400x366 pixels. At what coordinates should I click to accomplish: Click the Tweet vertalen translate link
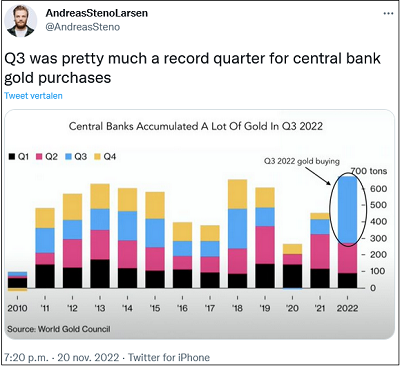tap(33, 96)
